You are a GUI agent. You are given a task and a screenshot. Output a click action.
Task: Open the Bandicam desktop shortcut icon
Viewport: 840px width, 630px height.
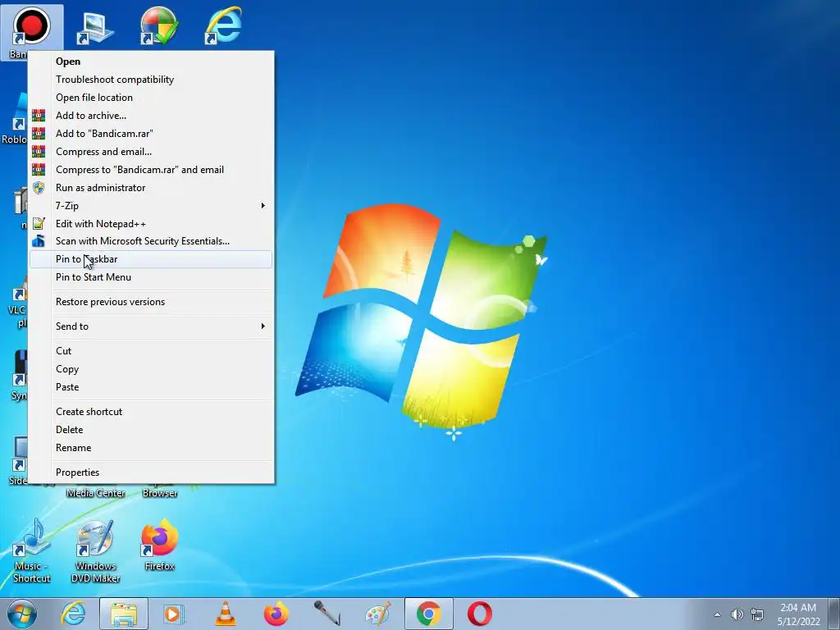click(32, 25)
